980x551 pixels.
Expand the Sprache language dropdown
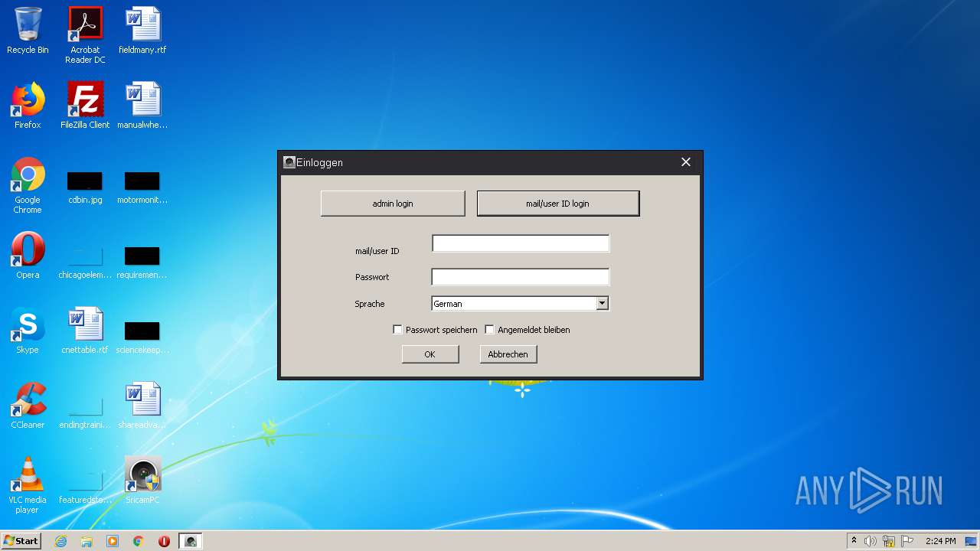tap(603, 303)
